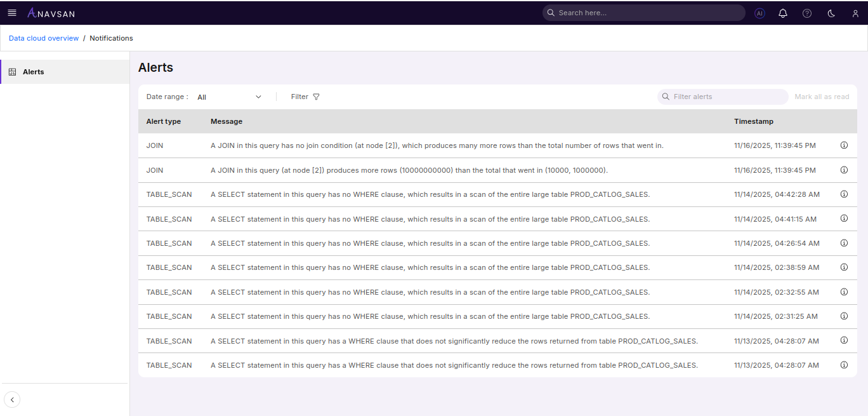Click Mark all as read
Screen dimensions: 868x416
coord(822,97)
